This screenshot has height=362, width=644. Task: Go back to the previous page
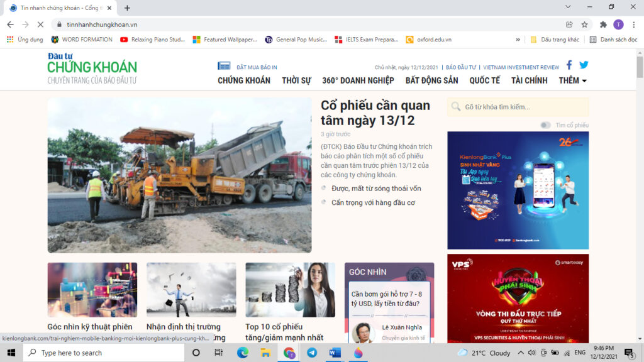(10, 25)
